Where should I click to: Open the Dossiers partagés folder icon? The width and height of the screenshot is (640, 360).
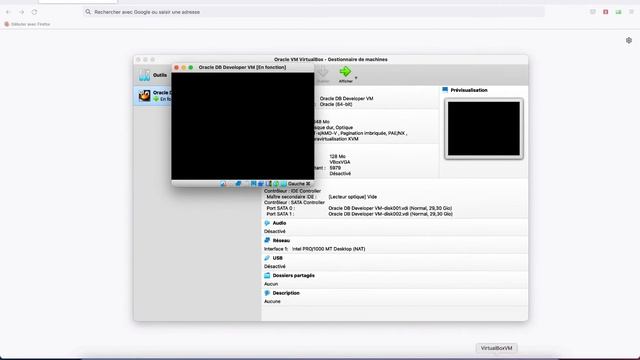tap(267, 276)
